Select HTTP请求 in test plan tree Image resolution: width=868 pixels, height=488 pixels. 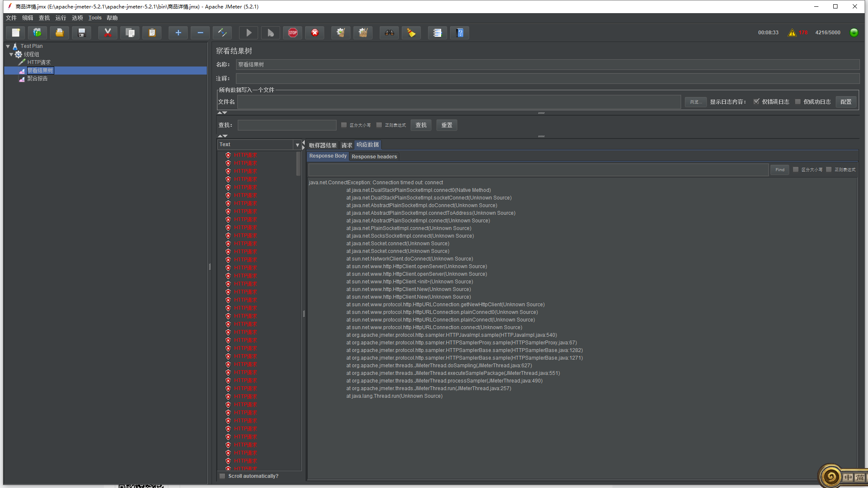tap(39, 62)
